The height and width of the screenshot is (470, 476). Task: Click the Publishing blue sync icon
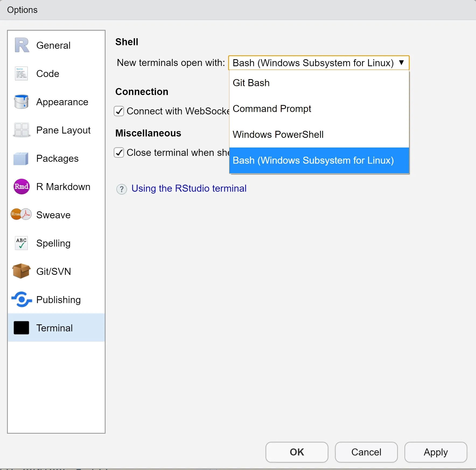[x=22, y=299]
